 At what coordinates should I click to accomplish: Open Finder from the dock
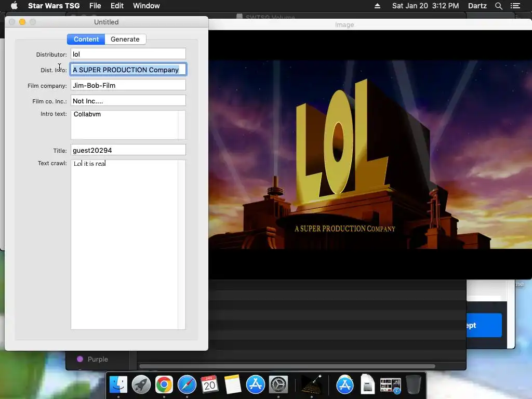[118, 385]
